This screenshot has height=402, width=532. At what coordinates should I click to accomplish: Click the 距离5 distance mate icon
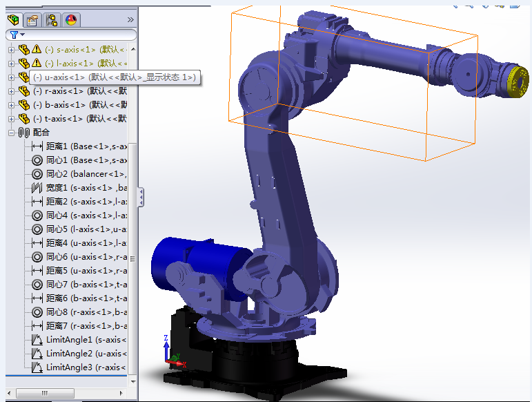pyautogui.click(x=37, y=271)
